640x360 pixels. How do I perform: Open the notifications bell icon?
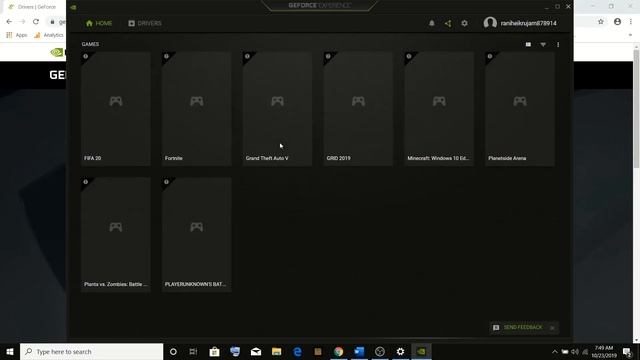pos(431,23)
